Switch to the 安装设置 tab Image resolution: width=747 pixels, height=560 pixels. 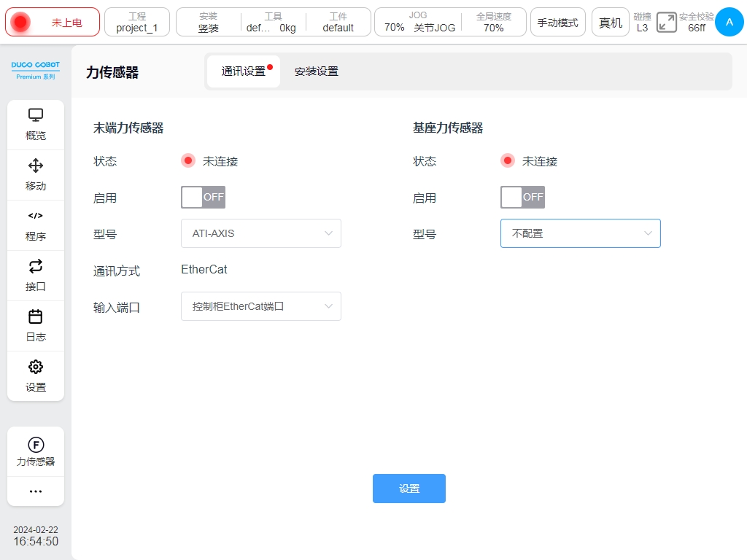coord(316,71)
